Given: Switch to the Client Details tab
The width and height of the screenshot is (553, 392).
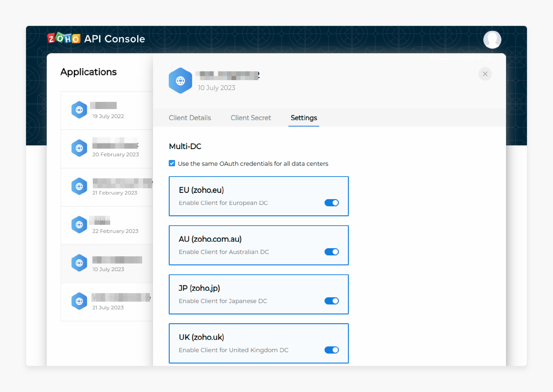Looking at the screenshot, I should point(190,118).
